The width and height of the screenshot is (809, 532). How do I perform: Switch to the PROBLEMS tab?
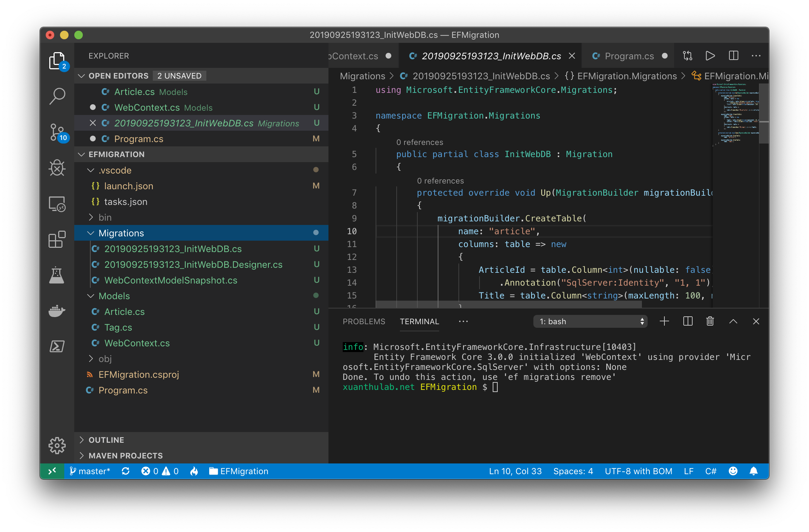pos(364,321)
